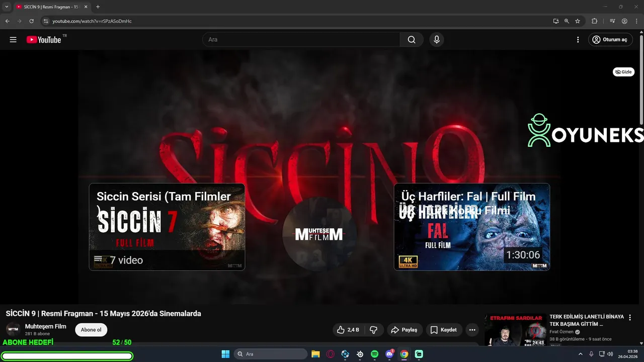Like the video showing 2,4 B
Viewport: 644px width, 362px height.
point(348,330)
